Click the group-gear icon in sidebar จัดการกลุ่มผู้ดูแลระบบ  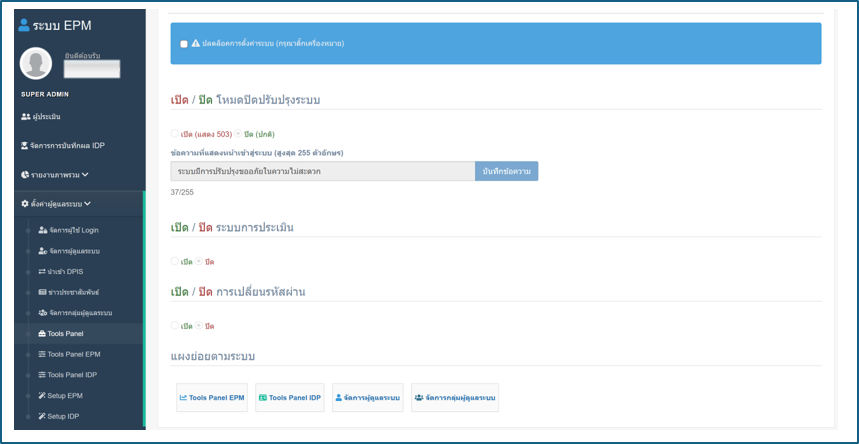(43, 313)
